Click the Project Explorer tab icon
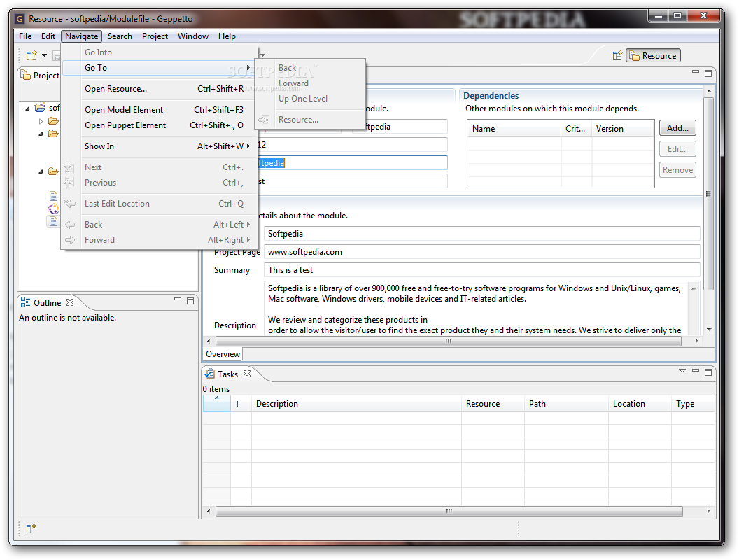Viewport: 739px width, 560px height. tap(25, 75)
